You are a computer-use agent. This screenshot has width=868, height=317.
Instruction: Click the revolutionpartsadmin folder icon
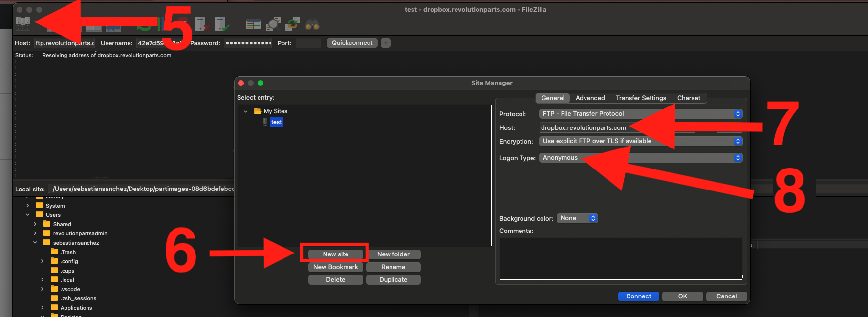(47, 233)
